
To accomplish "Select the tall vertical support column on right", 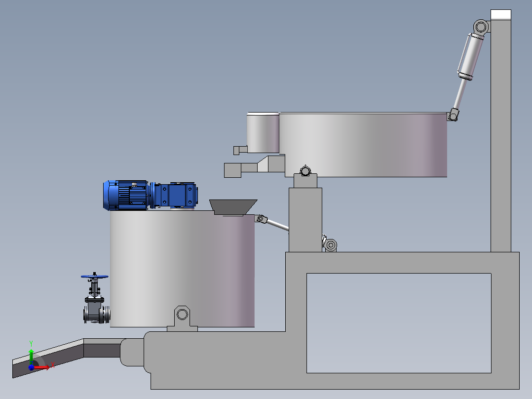I will click(501, 135).
